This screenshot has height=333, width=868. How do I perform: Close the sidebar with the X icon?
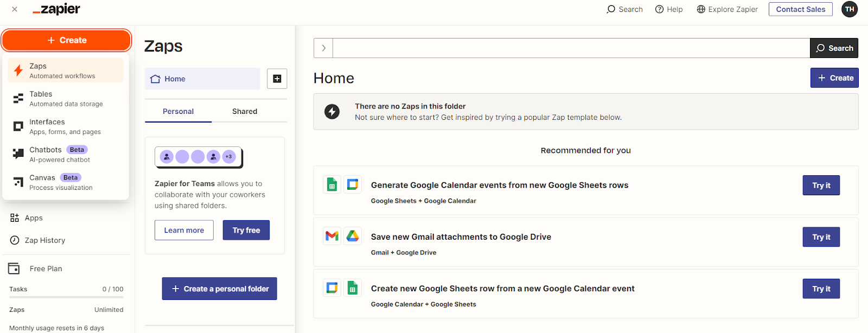[15, 9]
